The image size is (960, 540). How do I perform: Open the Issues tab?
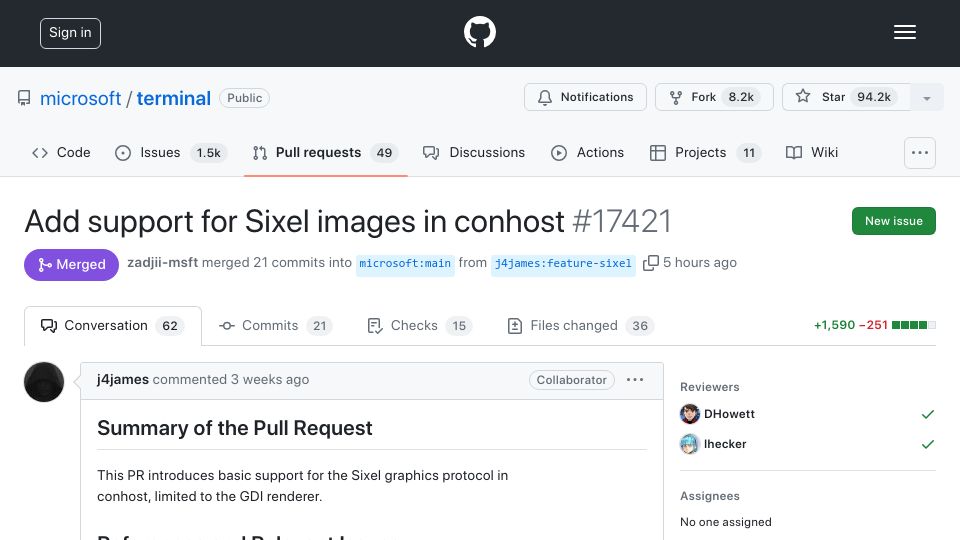tap(171, 152)
